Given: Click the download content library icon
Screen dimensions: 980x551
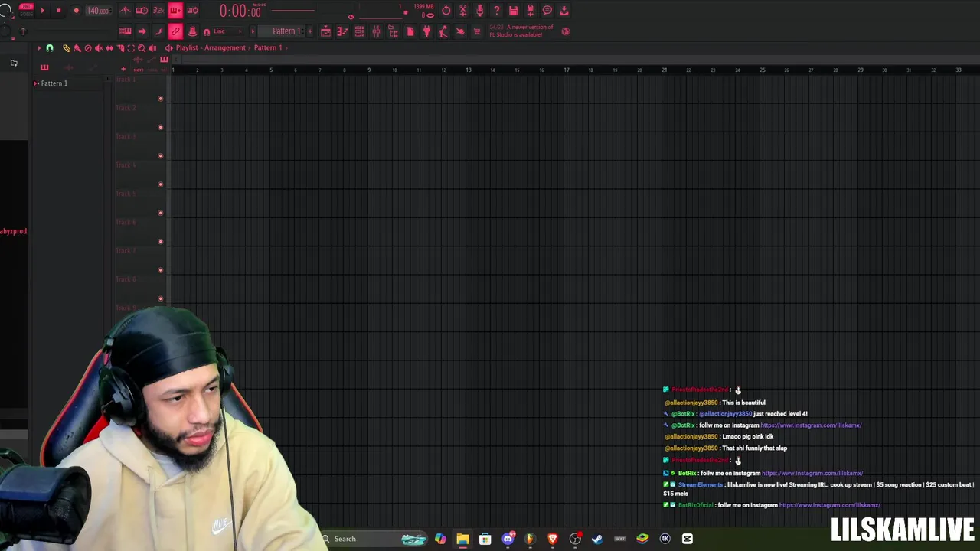Looking at the screenshot, I should [564, 11].
